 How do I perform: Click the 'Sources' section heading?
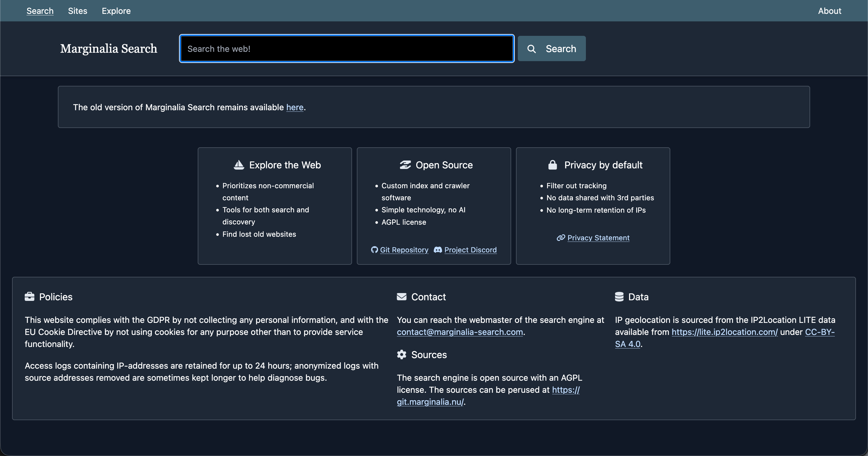pos(429,354)
